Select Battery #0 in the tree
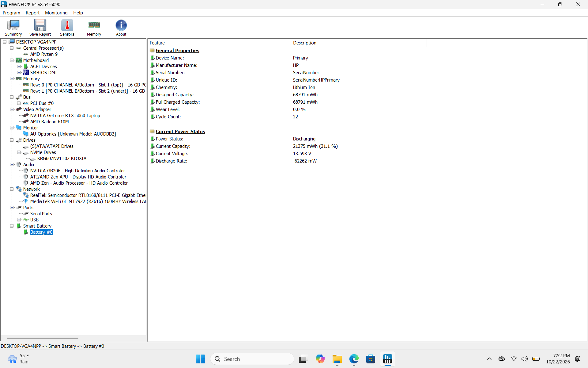The image size is (588, 368). (41, 232)
